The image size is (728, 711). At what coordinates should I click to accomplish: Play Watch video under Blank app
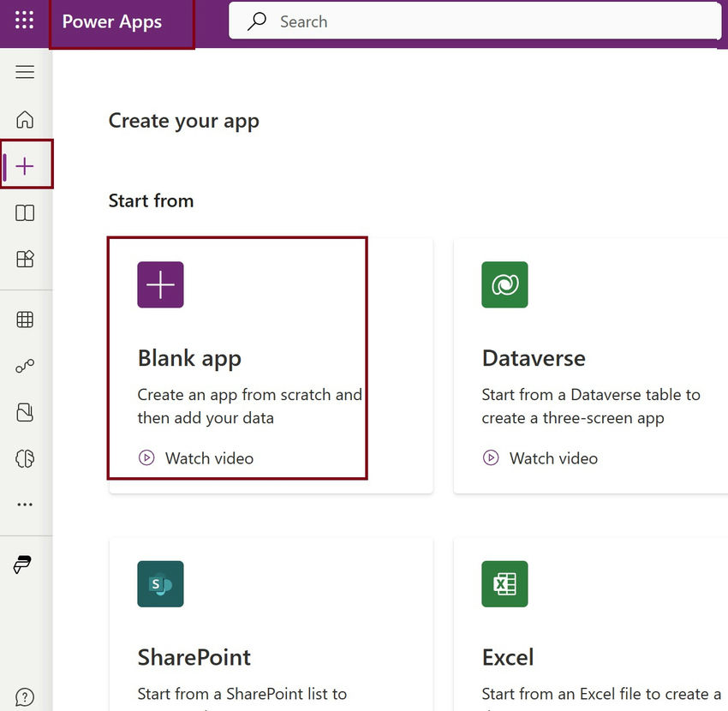[196, 458]
